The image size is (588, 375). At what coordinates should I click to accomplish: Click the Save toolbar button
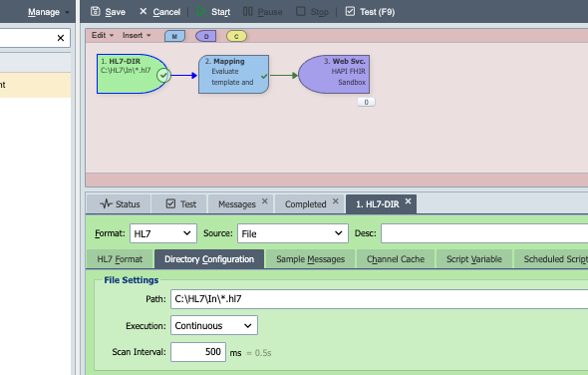tap(108, 12)
